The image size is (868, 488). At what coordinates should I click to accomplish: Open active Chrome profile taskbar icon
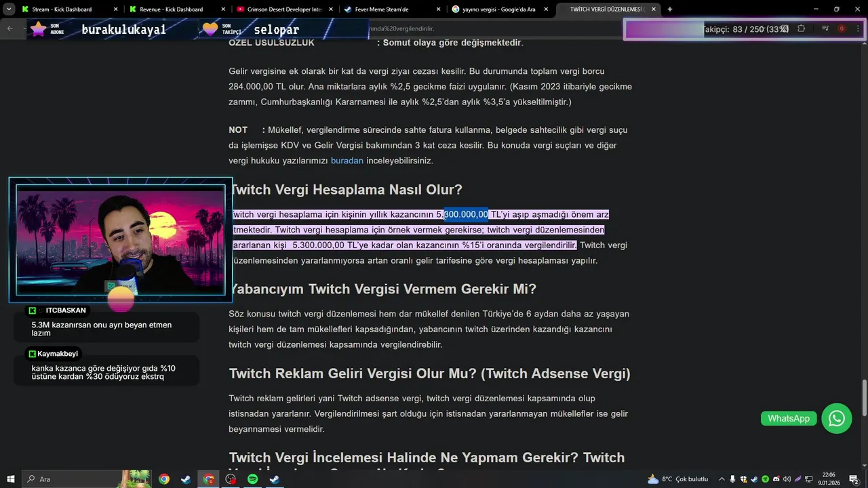(x=209, y=479)
